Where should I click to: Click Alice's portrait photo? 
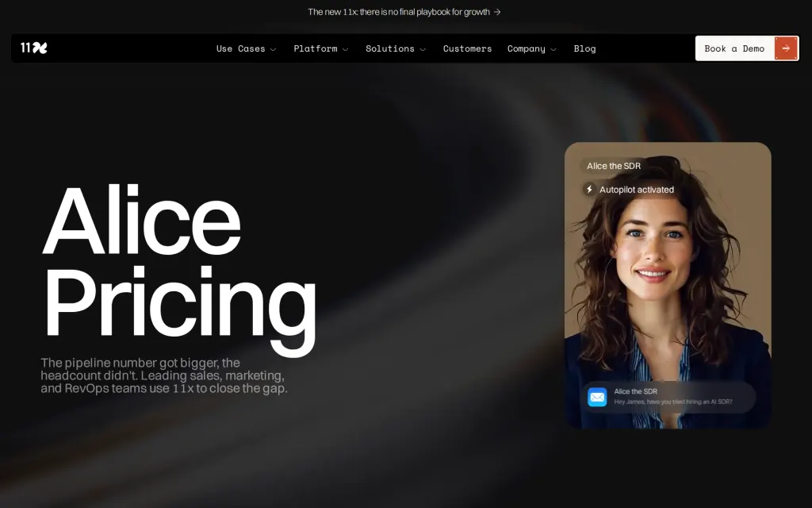tap(668, 285)
